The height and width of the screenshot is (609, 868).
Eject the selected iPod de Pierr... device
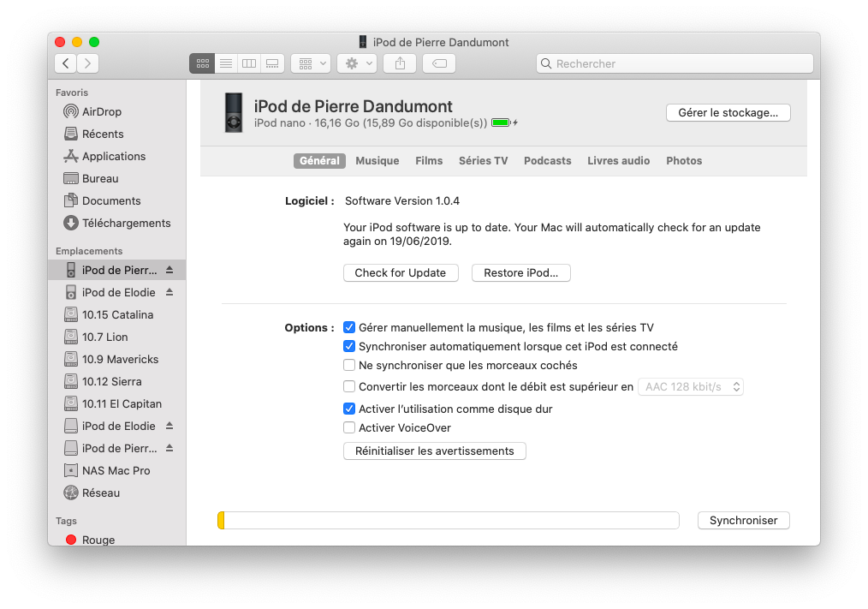pos(170,270)
